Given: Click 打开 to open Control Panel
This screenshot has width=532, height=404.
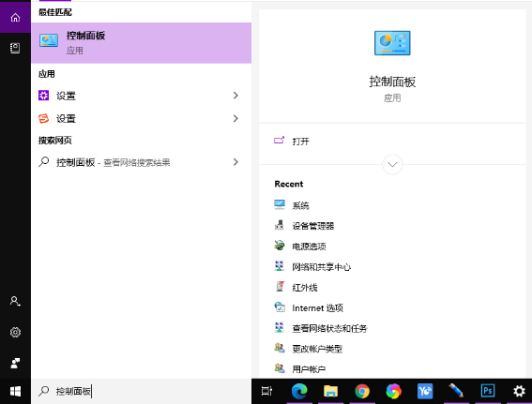Looking at the screenshot, I should [x=300, y=141].
